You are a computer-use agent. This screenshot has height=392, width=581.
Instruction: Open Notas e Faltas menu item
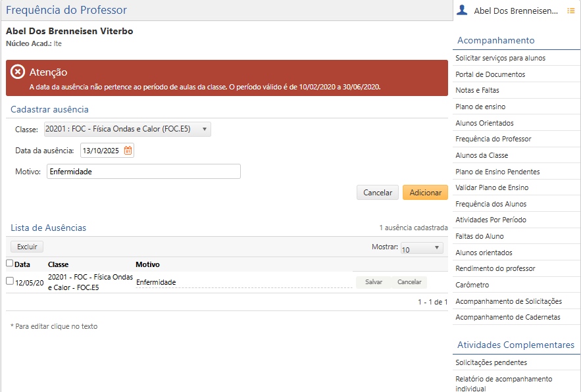pos(477,90)
